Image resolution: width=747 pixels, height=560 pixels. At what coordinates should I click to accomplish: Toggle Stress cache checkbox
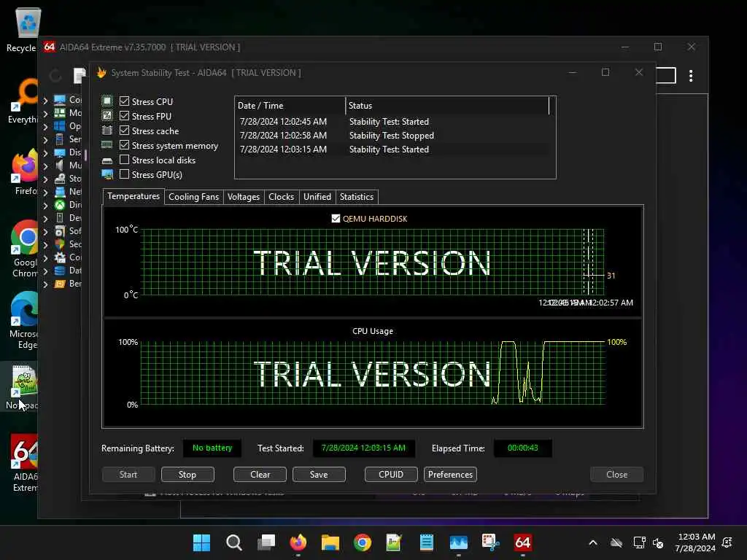click(x=124, y=131)
